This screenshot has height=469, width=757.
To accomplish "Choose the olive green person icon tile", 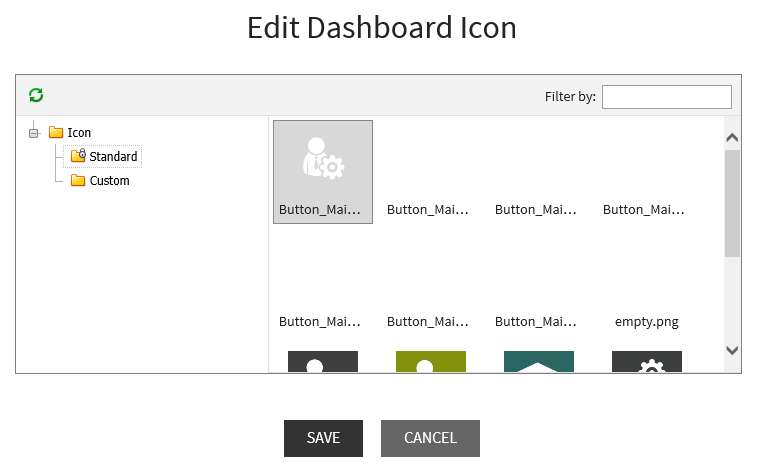I will (431, 361).
